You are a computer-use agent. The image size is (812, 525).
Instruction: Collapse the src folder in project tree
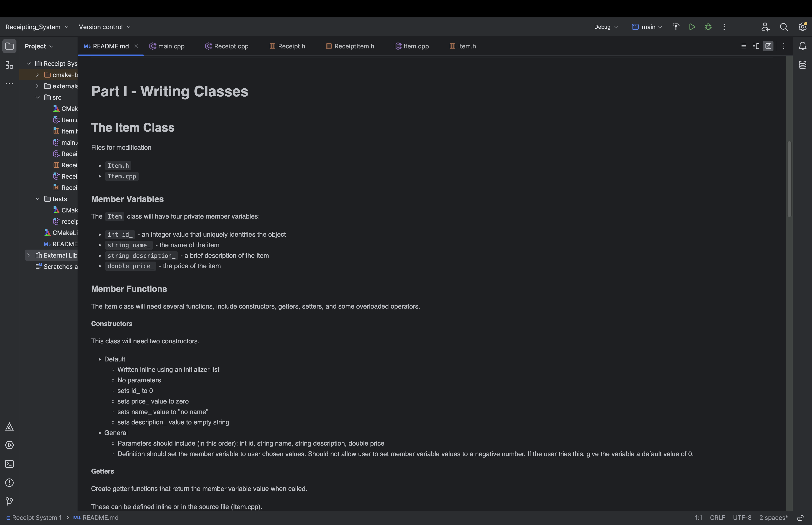click(38, 98)
